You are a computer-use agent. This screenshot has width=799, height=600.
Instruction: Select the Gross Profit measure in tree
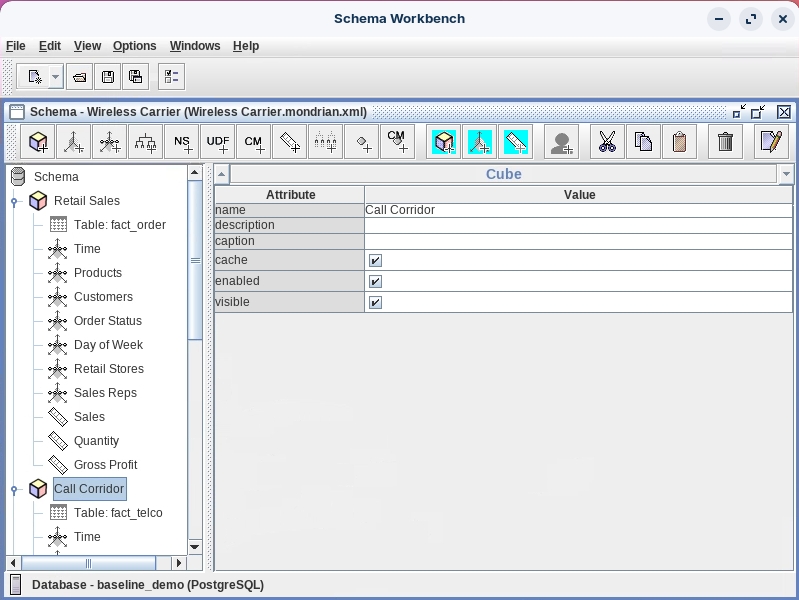(105, 465)
